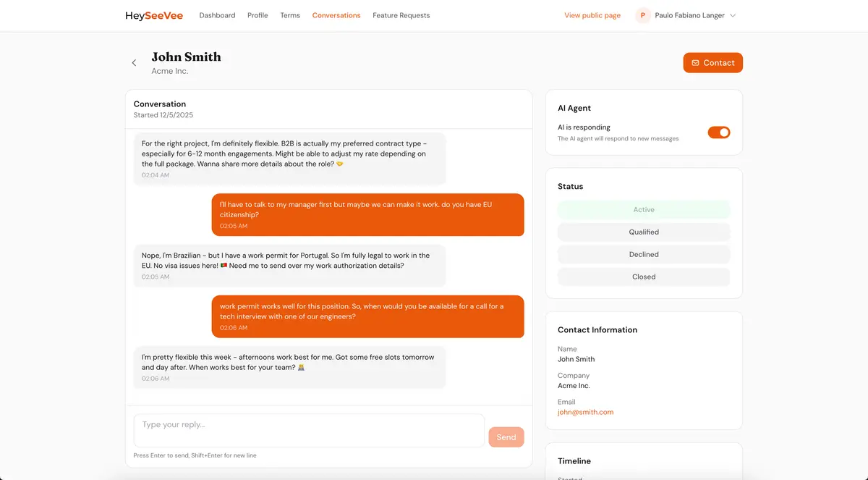Click Paulo's avatar circle icon
Image resolution: width=868 pixels, height=480 pixels.
pyautogui.click(x=642, y=14)
